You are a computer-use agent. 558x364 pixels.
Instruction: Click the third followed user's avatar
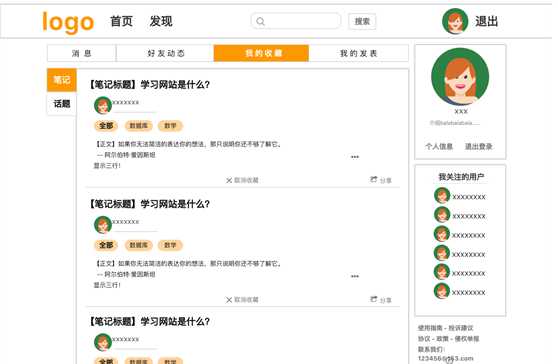(442, 234)
